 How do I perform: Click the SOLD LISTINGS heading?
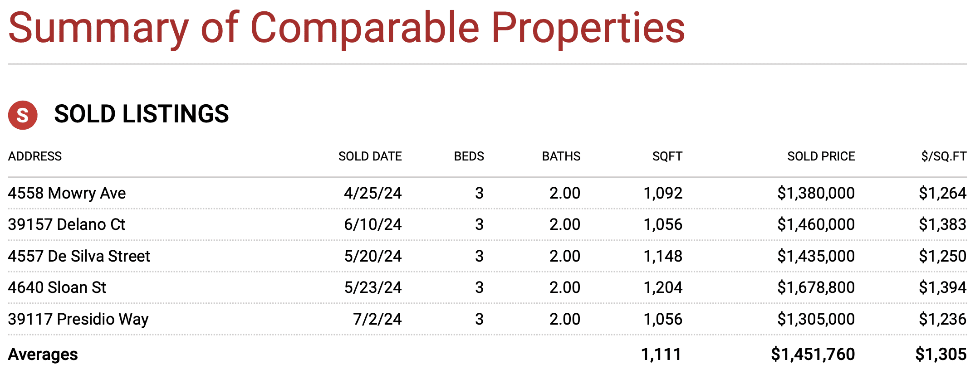pos(141,114)
